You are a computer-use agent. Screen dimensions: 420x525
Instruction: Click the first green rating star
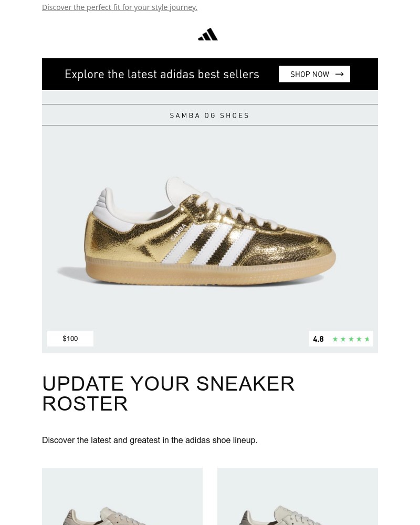pos(335,339)
